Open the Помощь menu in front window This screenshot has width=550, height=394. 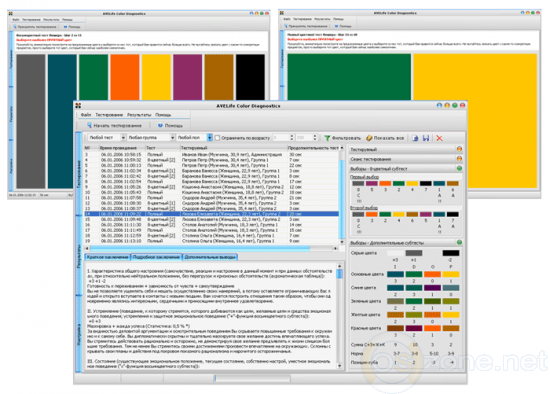(x=163, y=115)
